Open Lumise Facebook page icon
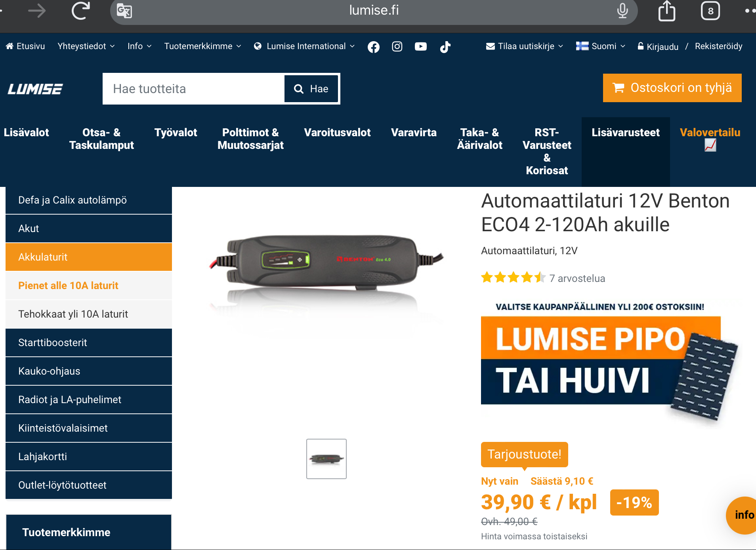 (x=373, y=47)
